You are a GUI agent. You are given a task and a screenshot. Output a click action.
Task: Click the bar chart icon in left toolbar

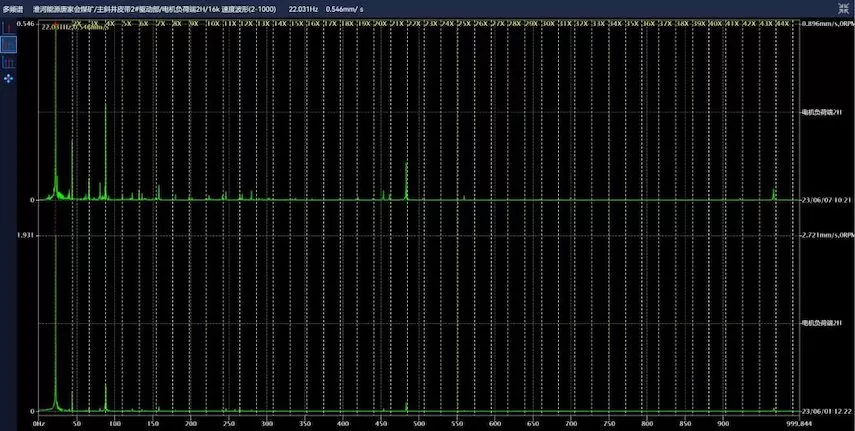pyautogui.click(x=9, y=61)
